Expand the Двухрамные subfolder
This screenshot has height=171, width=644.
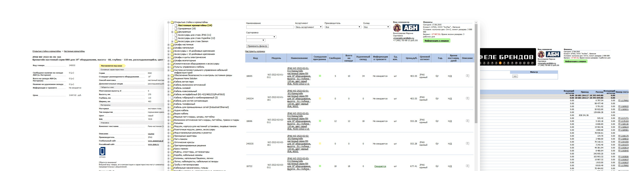pyautogui.click(x=172, y=32)
